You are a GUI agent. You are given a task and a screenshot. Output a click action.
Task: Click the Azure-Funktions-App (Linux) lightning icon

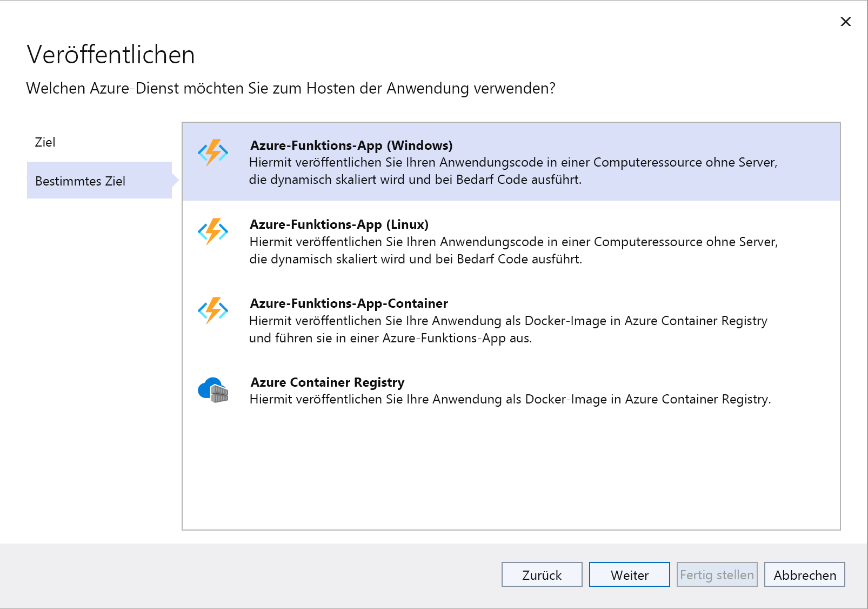[x=213, y=231]
